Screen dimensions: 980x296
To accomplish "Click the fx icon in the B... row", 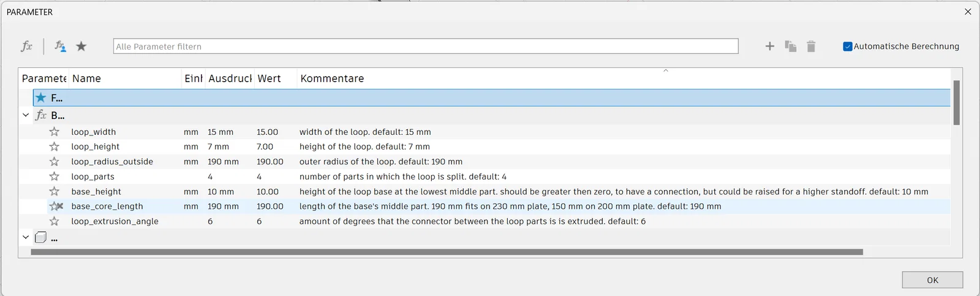I will point(41,115).
